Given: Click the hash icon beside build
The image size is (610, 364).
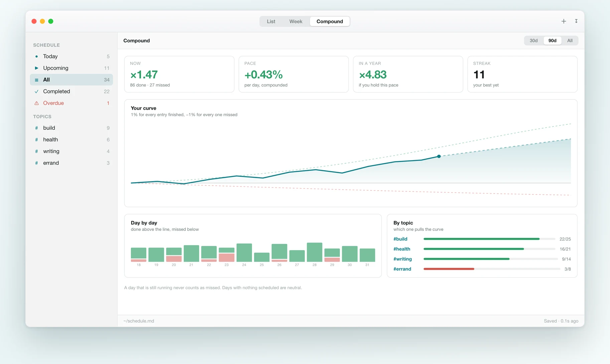Looking at the screenshot, I should tap(36, 128).
